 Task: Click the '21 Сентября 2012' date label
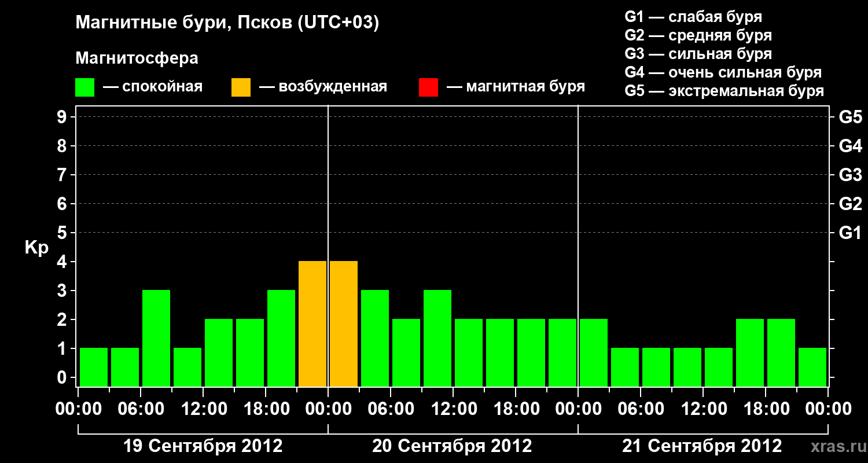point(702,446)
